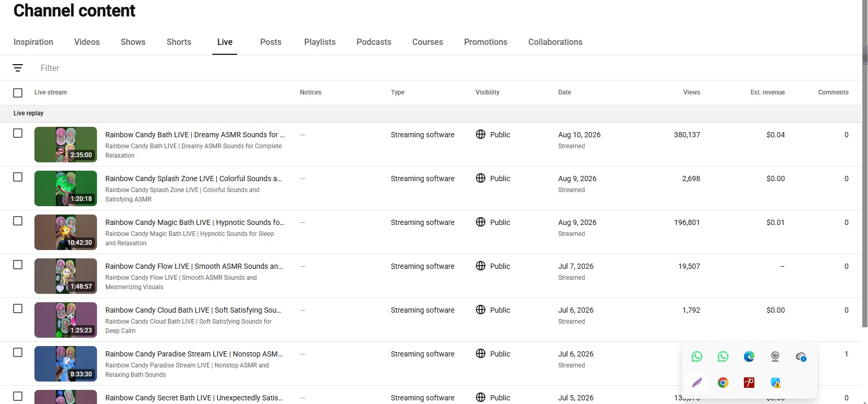The height and width of the screenshot is (404, 868).
Task: Click the 1:48:57 Rainbow Candy Flow thumbnail
Action: click(66, 276)
